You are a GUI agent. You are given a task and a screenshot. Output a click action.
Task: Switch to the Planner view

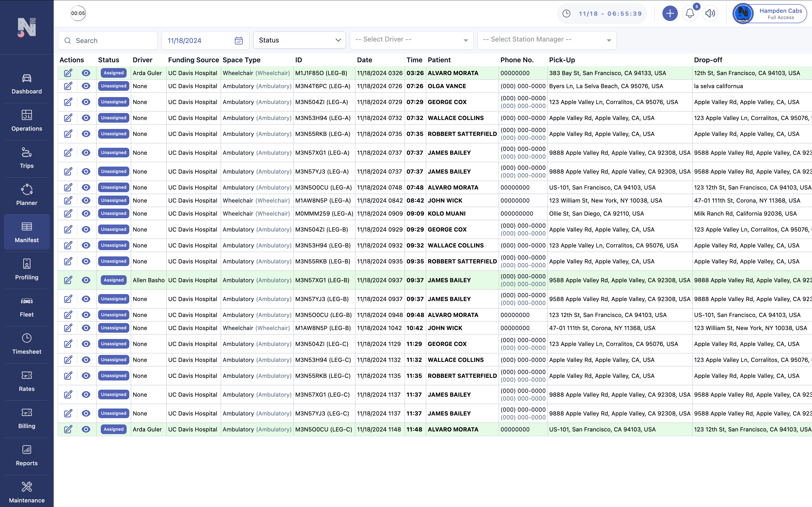(27, 195)
